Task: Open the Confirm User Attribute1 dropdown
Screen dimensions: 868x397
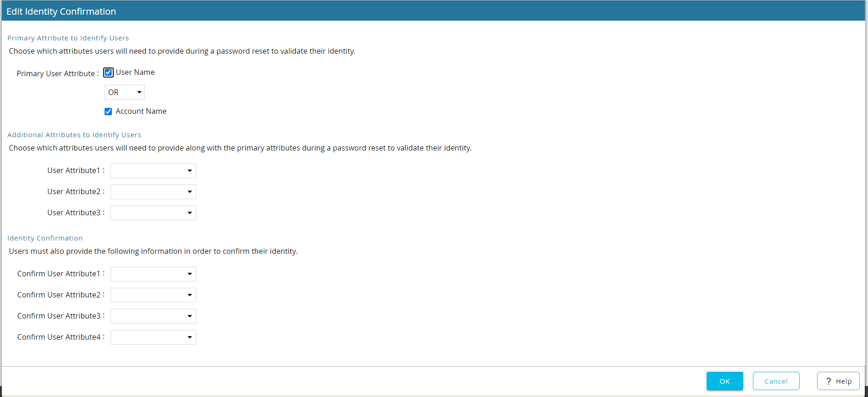Action: click(x=153, y=274)
